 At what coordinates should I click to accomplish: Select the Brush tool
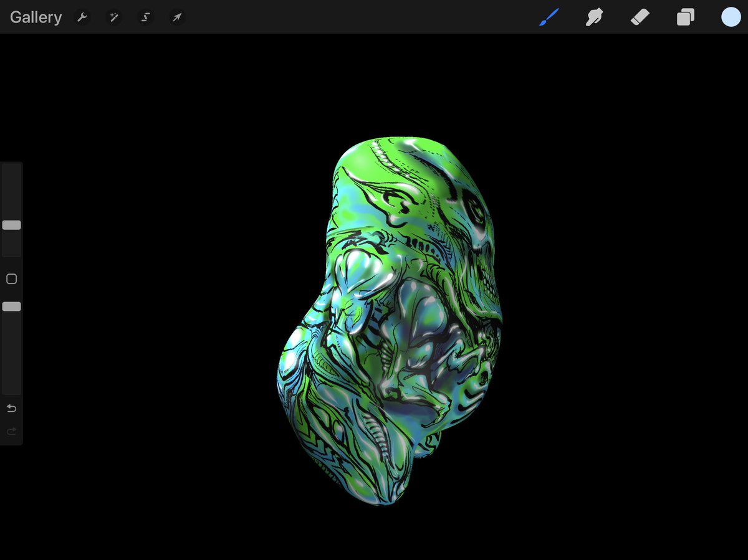point(549,17)
